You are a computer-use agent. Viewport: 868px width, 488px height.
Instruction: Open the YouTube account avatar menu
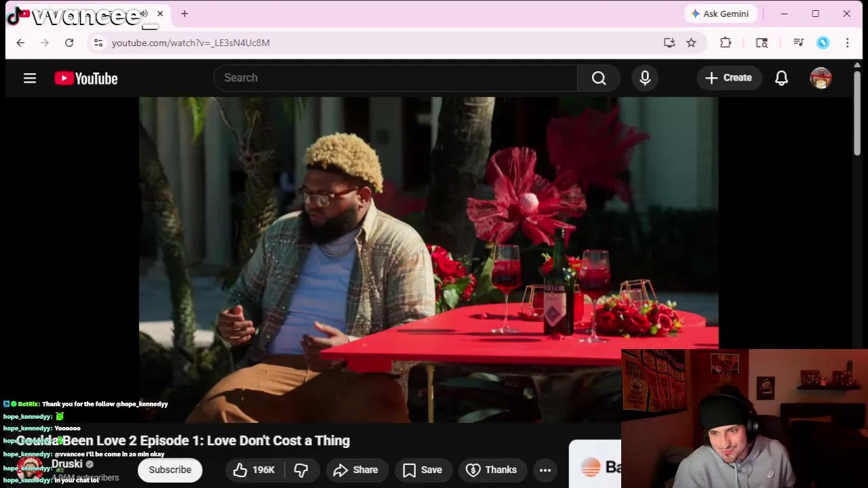pyautogui.click(x=821, y=78)
